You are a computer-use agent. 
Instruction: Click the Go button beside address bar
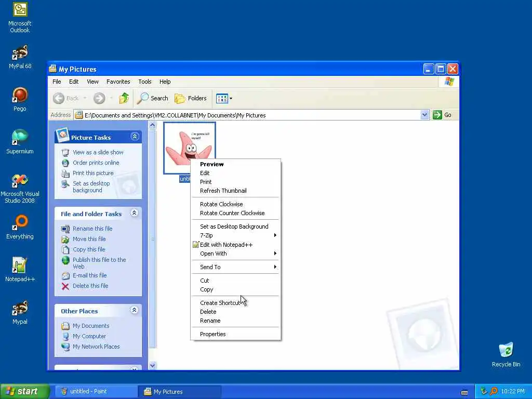click(442, 115)
